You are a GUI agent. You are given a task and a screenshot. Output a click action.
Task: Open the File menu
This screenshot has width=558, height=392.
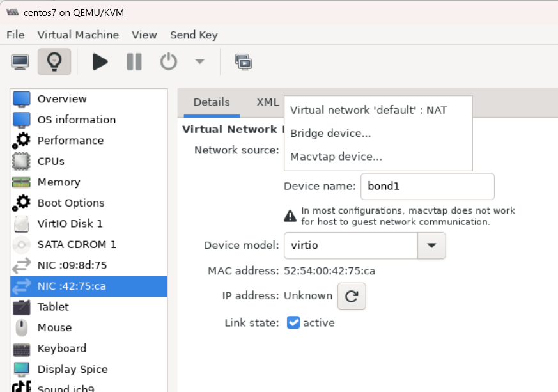(15, 35)
